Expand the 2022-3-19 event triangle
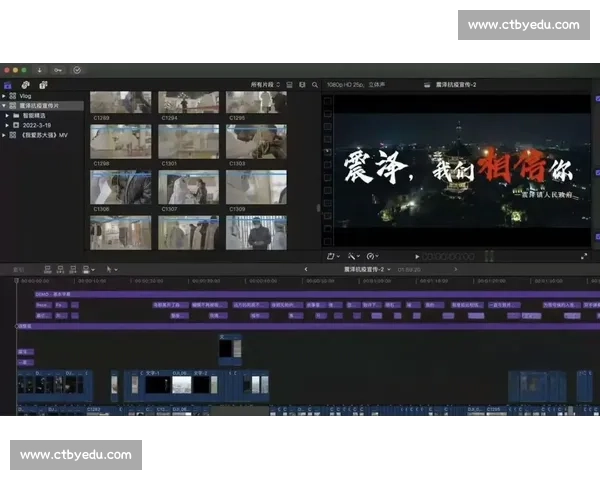Viewport: 600px width, 480px height. (7, 125)
